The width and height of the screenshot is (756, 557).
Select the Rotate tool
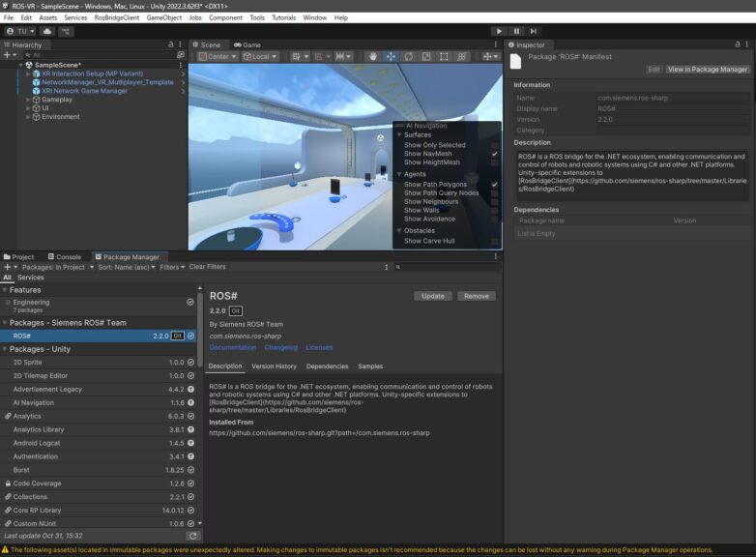pos(409,57)
